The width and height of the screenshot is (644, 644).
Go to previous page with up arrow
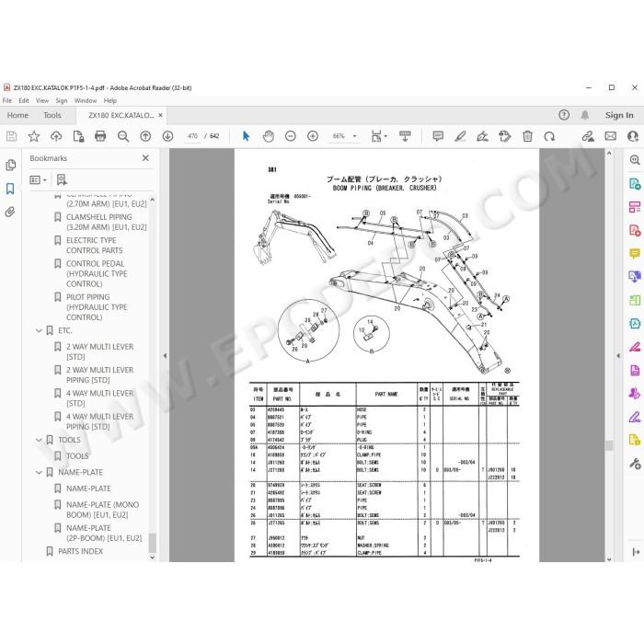pyautogui.click(x=145, y=136)
